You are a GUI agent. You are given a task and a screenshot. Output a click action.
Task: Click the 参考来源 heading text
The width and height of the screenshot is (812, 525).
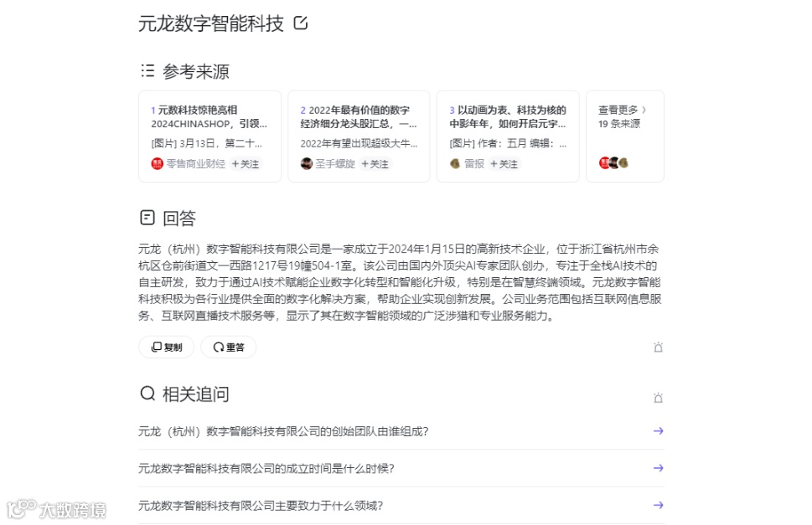196,71
